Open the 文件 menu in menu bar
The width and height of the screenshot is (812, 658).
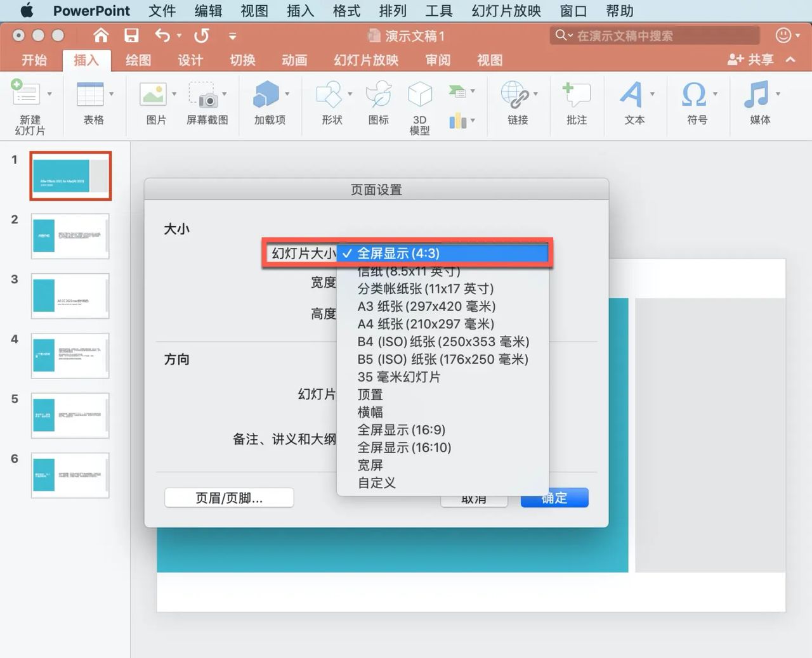pos(162,11)
